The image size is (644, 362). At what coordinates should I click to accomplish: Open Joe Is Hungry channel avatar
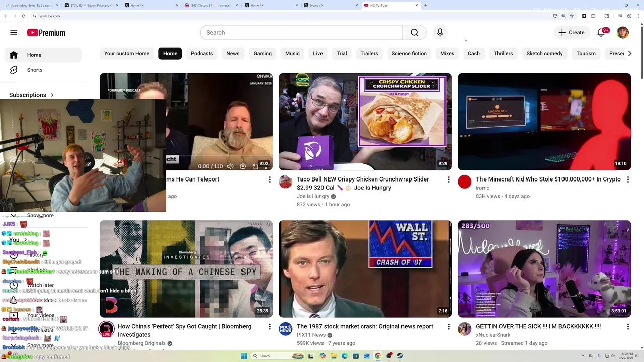286,182
